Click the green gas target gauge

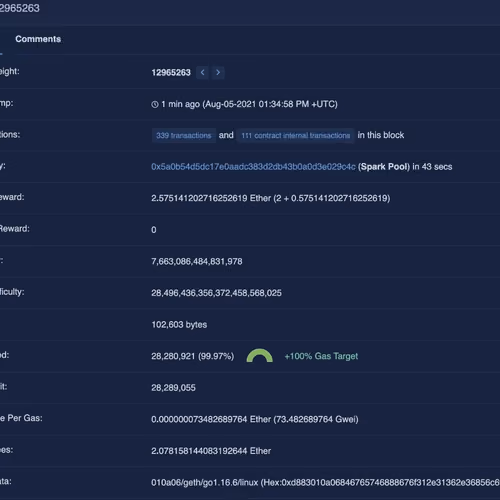(260, 356)
